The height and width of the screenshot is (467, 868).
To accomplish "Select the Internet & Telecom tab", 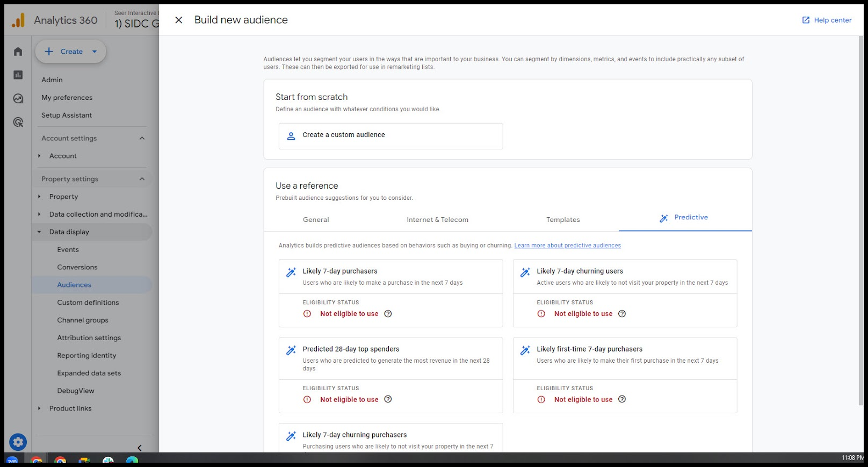I will point(437,220).
